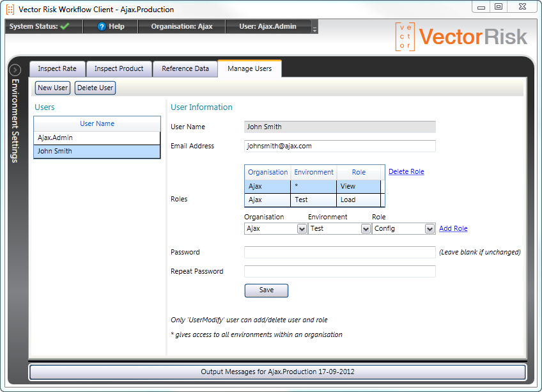The image size is (542, 392).
Task: Click the Output Messages for Ajax.Production bar
Action: pos(277,372)
